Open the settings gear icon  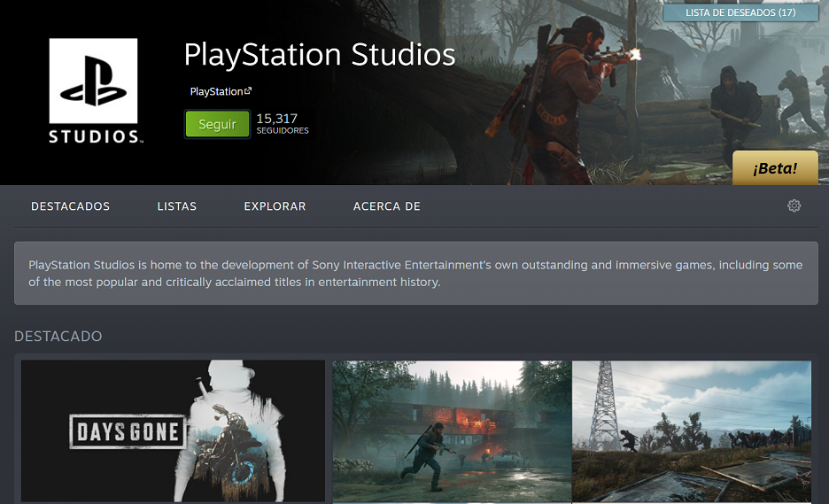794,205
